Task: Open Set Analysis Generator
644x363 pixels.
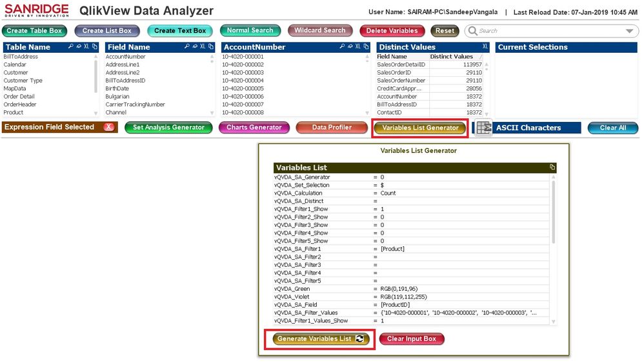Action: click(168, 128)
